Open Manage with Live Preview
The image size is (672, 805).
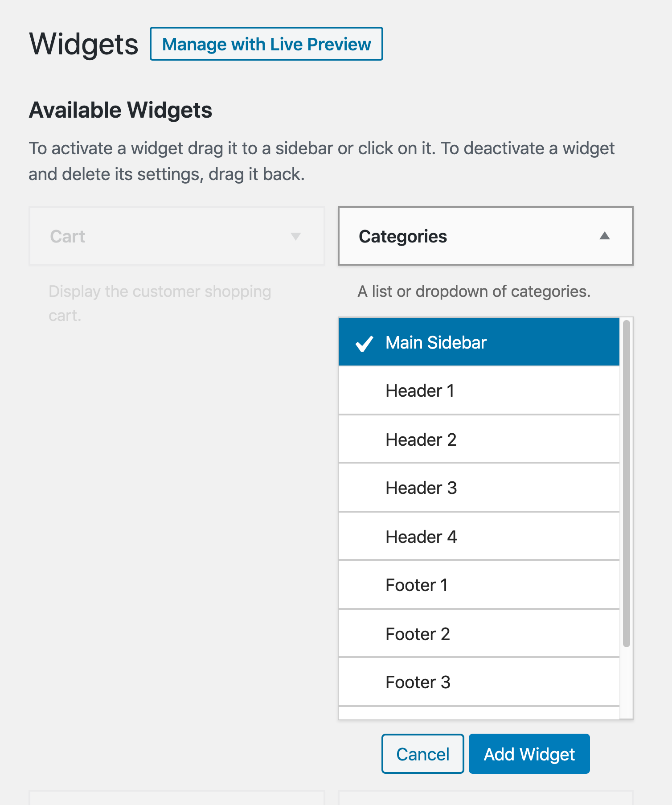[266, 44]
